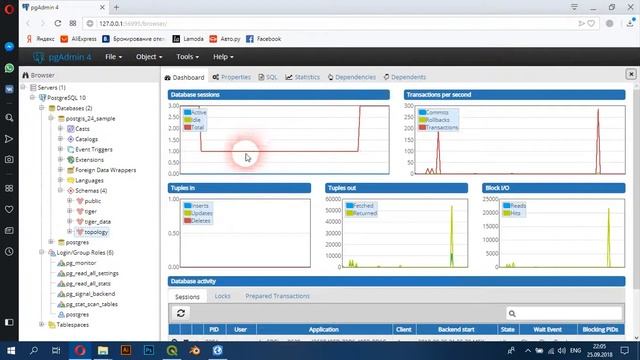Viewport: 640px width, 360px height.
Task: Refresh the database activity sessions
Action: (181, 313)
